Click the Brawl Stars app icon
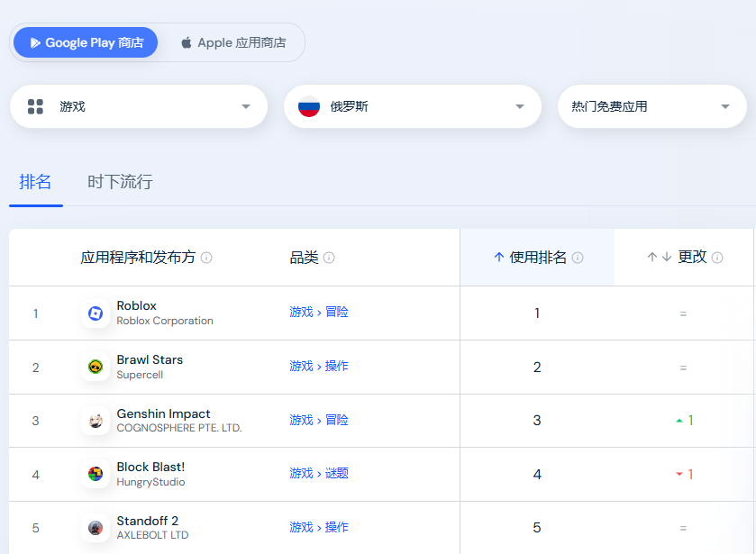This screenshot has width=756, height=554. 96,367
